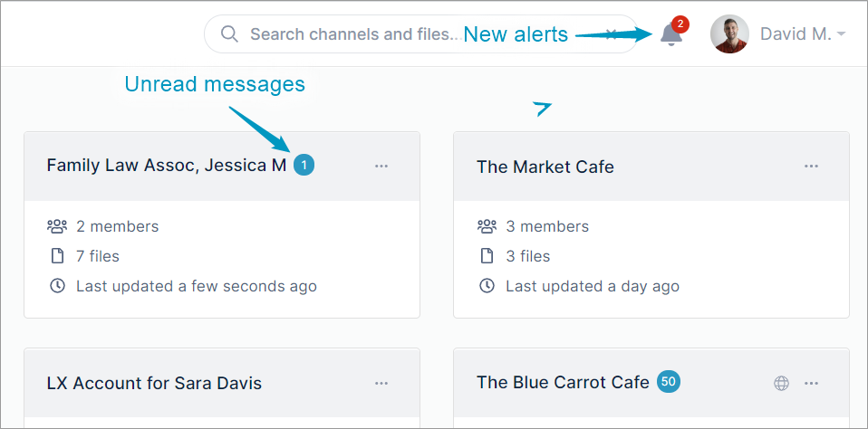Image resolution: width=868 pixels, height=429 pixels.
Task: Open more options for LX Account for Sara Davis
Action: click(381, 383)
